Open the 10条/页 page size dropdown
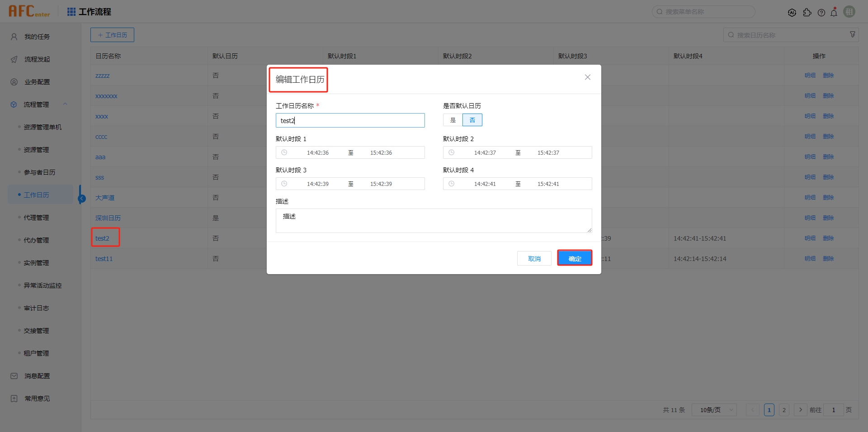The width and height of the screenshot is (868, 432). click(x=714, y=410)
